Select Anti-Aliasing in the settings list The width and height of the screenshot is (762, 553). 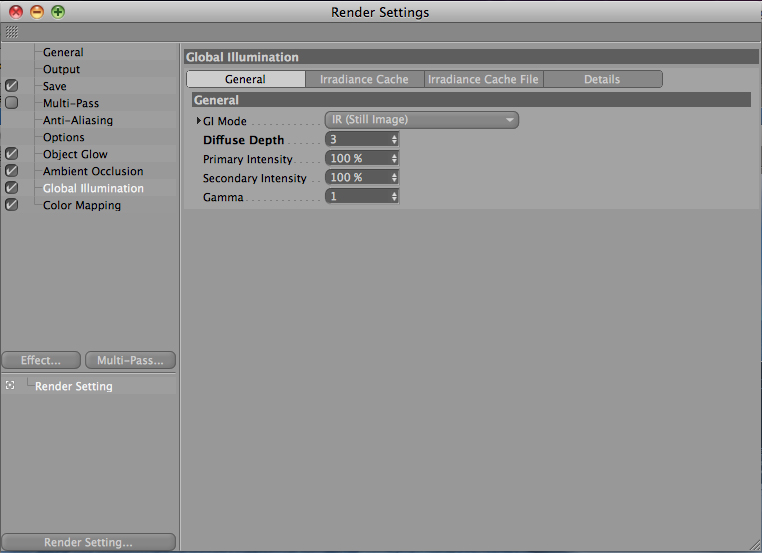pos(78,120)
